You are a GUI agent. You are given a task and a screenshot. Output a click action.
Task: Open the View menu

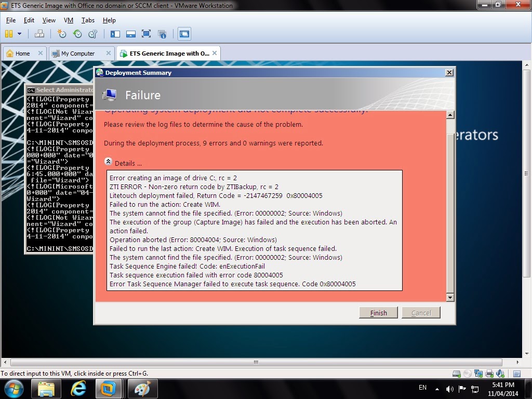pyautogui.click(x=49, y=20)
